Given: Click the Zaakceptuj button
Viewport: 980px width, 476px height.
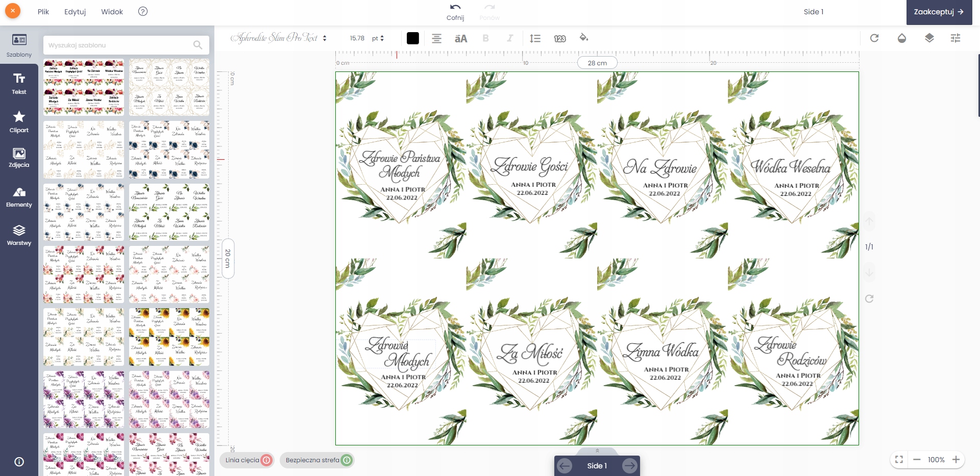Looking at the screenshot, I should click(x=939, y=12).
